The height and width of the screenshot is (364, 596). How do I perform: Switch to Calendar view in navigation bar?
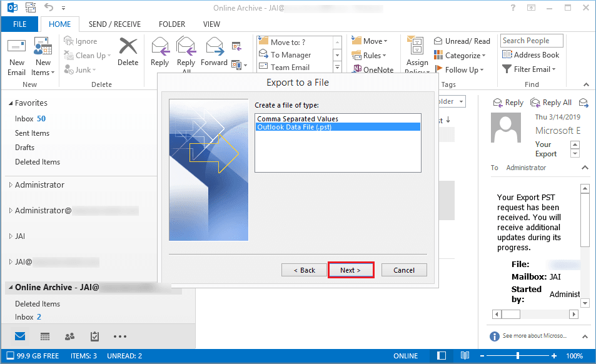click(x=45, y=336)
